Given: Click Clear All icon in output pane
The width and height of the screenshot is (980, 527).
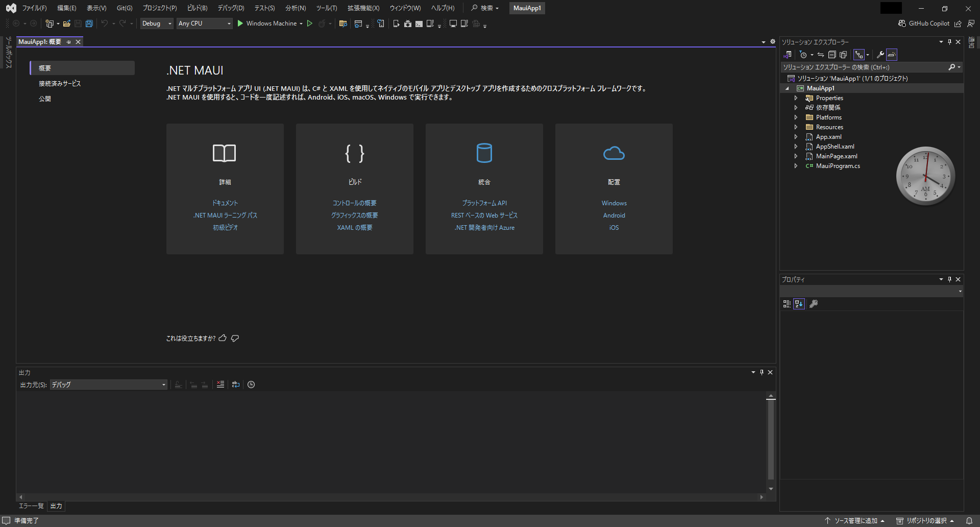Looking at the screenshot, I should tap(220, 385).
